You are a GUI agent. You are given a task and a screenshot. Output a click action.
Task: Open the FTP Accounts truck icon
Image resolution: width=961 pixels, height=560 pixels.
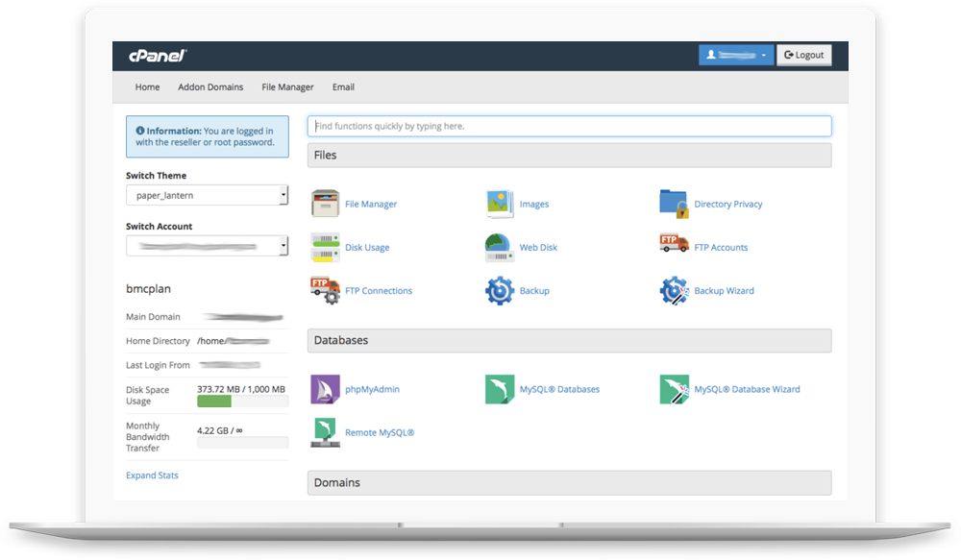(674, 243)
